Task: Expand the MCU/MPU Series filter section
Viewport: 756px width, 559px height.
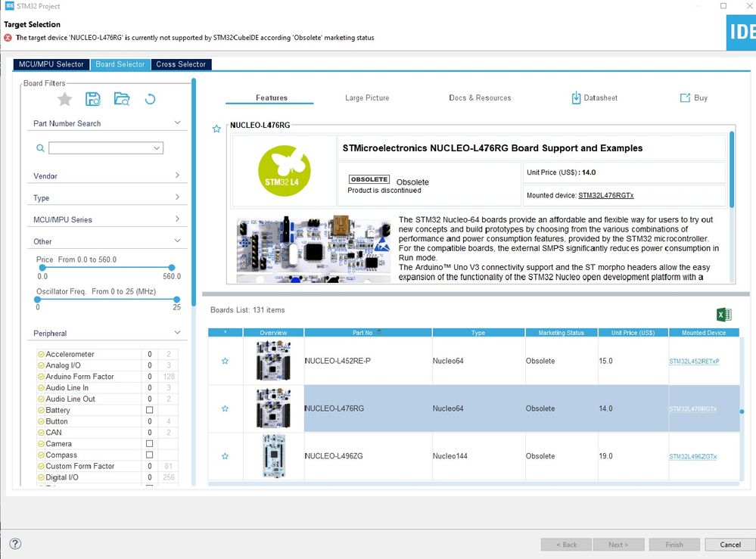Action: [x=177, y=219]
